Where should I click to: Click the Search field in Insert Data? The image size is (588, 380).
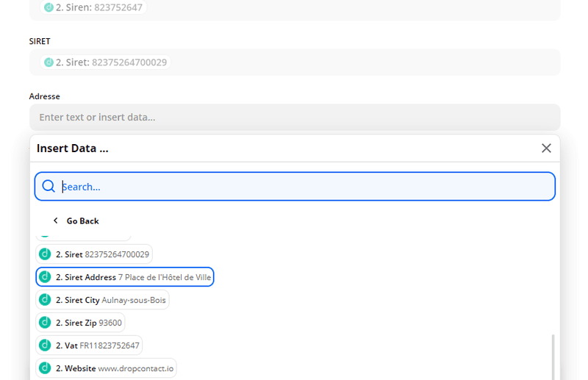(295, 187)
